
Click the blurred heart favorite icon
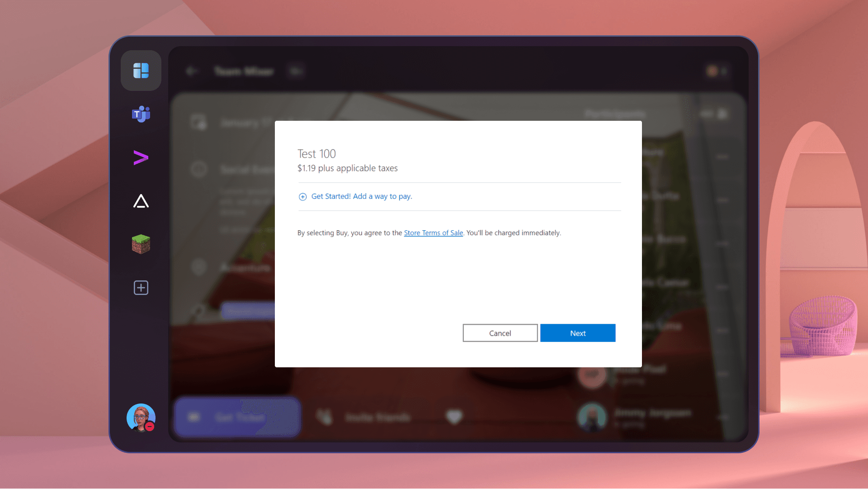pyautogui.click(x=454, y=417)
